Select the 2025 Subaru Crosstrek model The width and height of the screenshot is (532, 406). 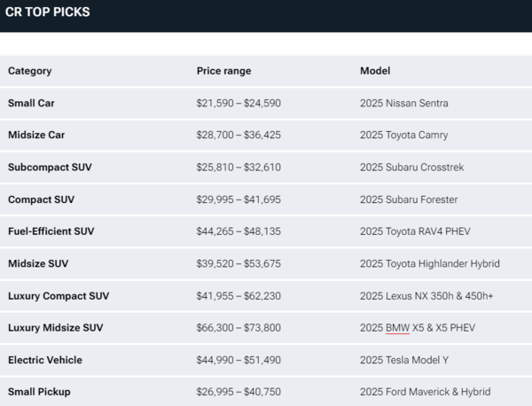pos(411,167)
